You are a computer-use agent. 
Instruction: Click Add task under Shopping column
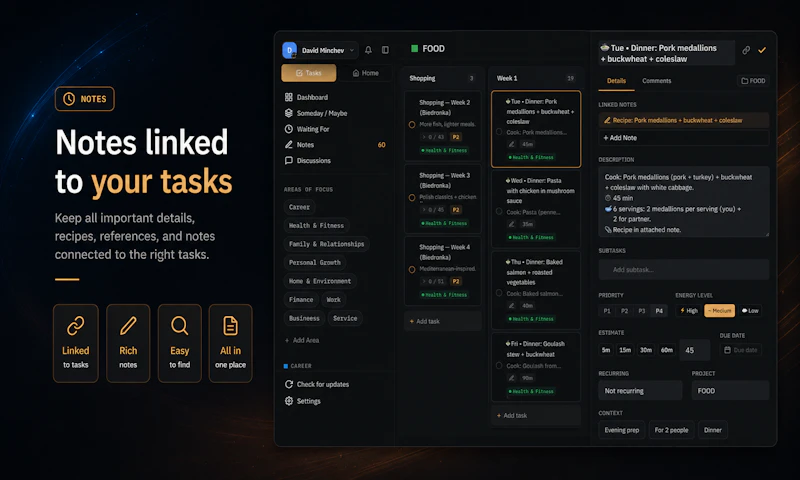[x=442, y=321]
